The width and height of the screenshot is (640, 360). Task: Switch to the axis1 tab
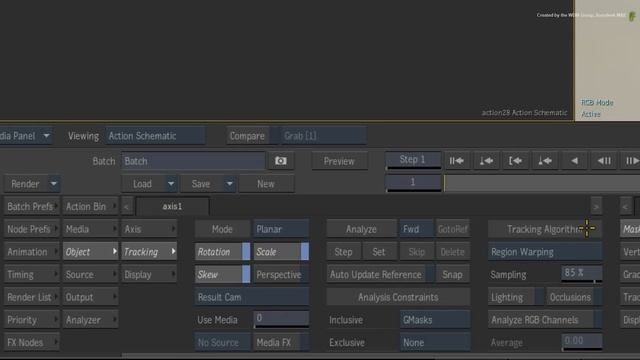pos(172,207)
